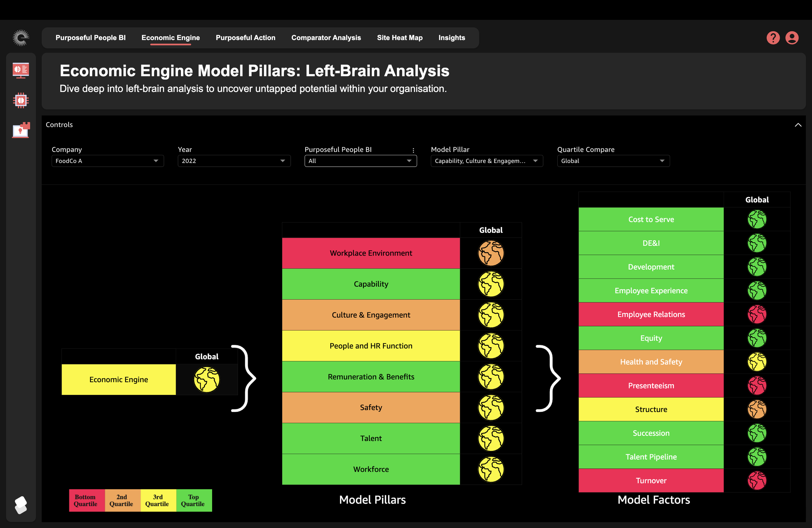The image size is (812, 528).
Task: Select the brain chip sidebar icon
Action: 21,100
